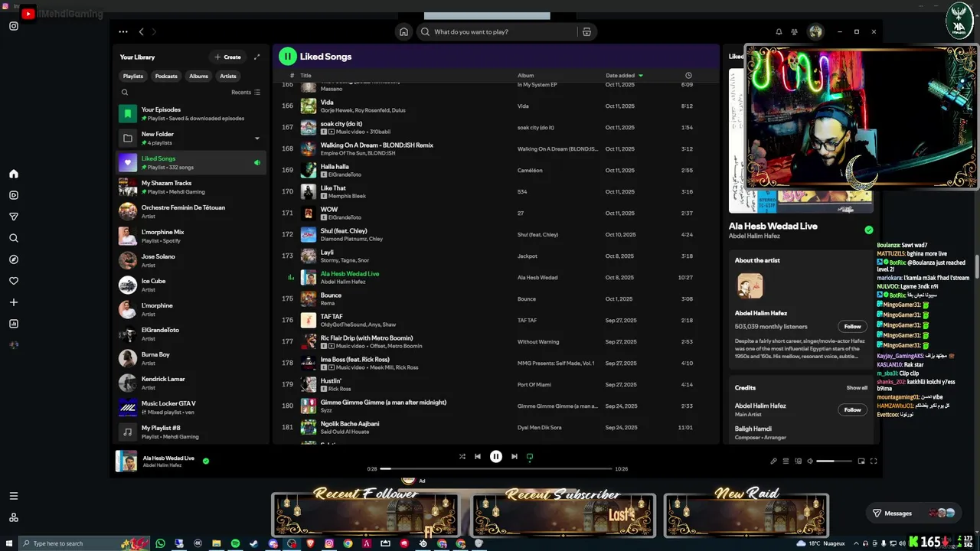This screenshot has width=980, height=551.
Task: Open the notifications bell
Action: [779, 32]
